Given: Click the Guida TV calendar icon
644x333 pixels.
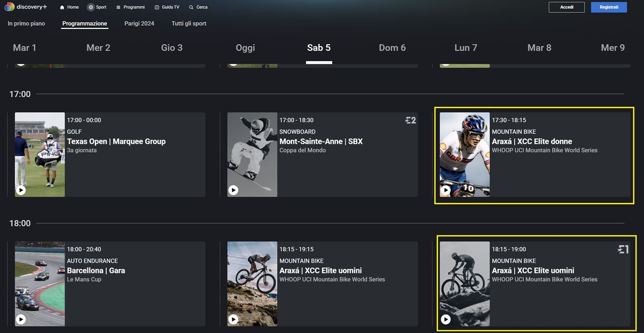Looking at the screenshot, I should point(157,8).
